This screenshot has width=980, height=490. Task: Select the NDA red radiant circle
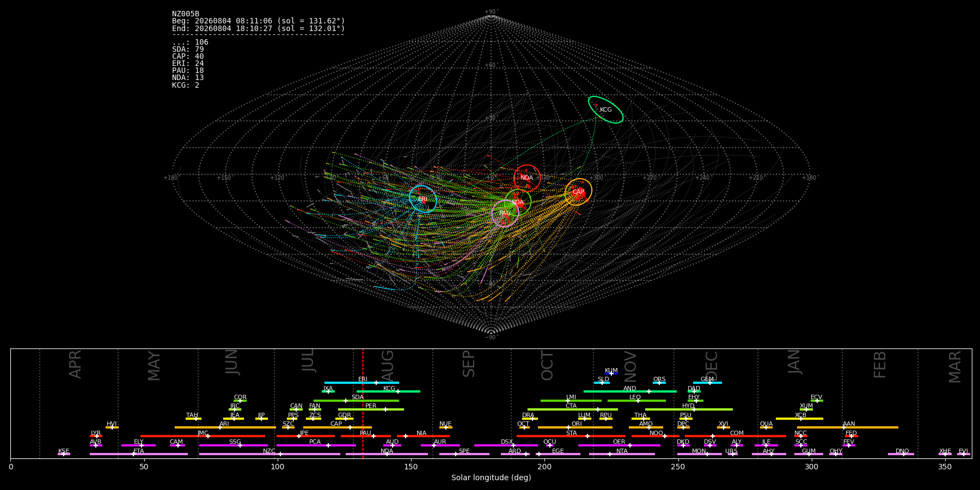(x=526, y=178)
